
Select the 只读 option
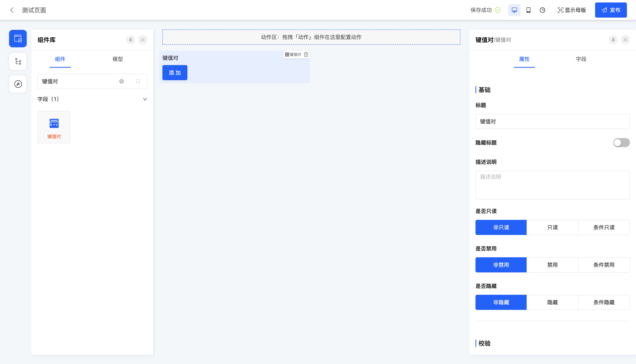552,227
